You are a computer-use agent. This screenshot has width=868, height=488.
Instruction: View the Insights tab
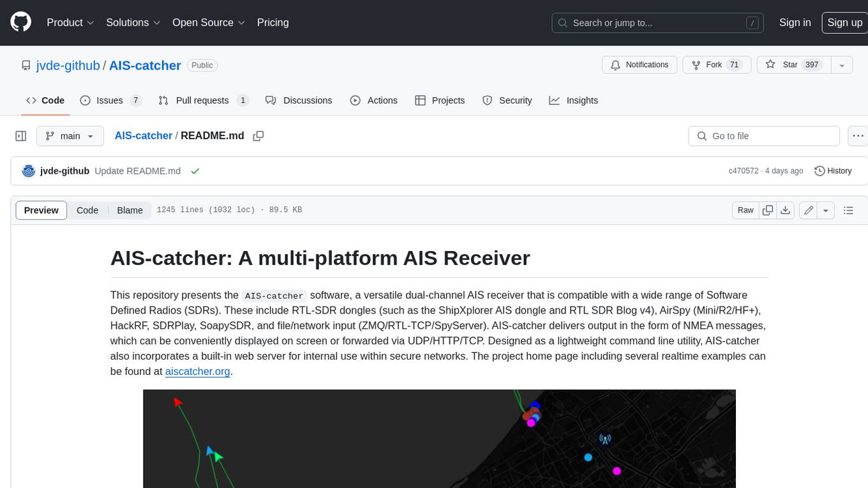[574, 100]
